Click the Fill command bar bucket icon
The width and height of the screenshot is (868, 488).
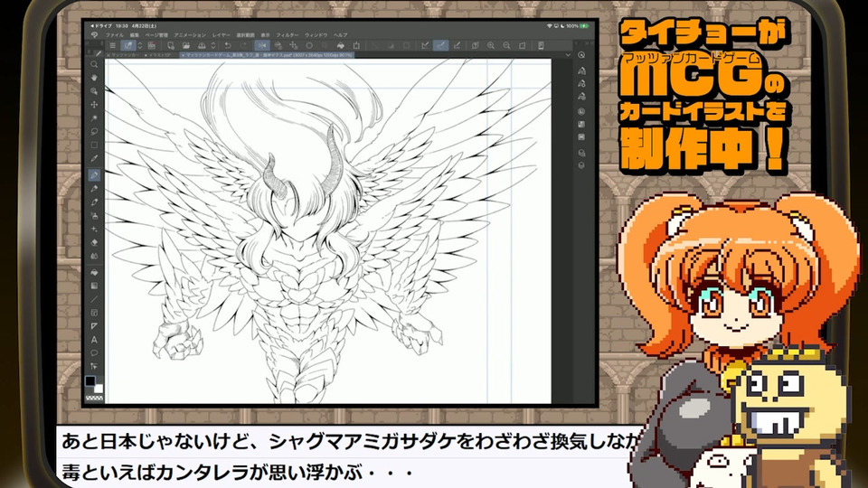click(341, 45)
